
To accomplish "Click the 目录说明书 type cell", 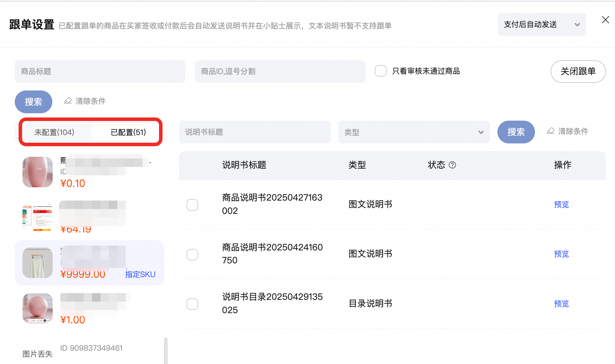I will tap(370, 304).
